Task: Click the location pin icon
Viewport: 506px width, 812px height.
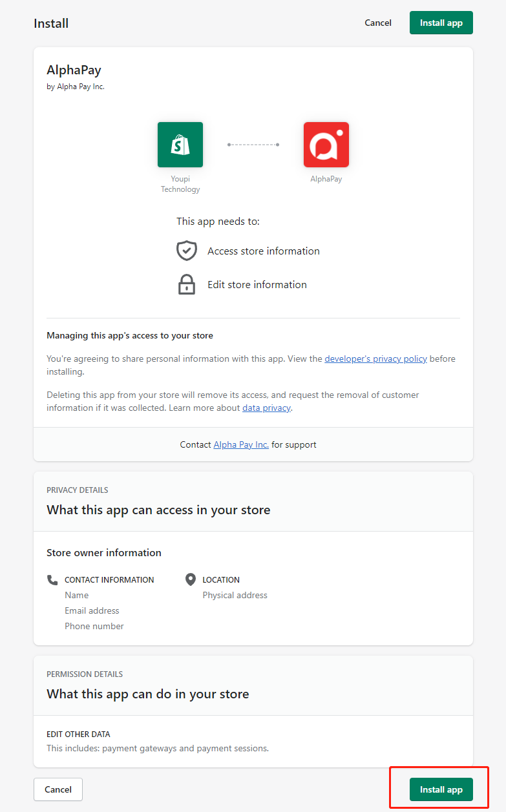Action: coord(190,579)
